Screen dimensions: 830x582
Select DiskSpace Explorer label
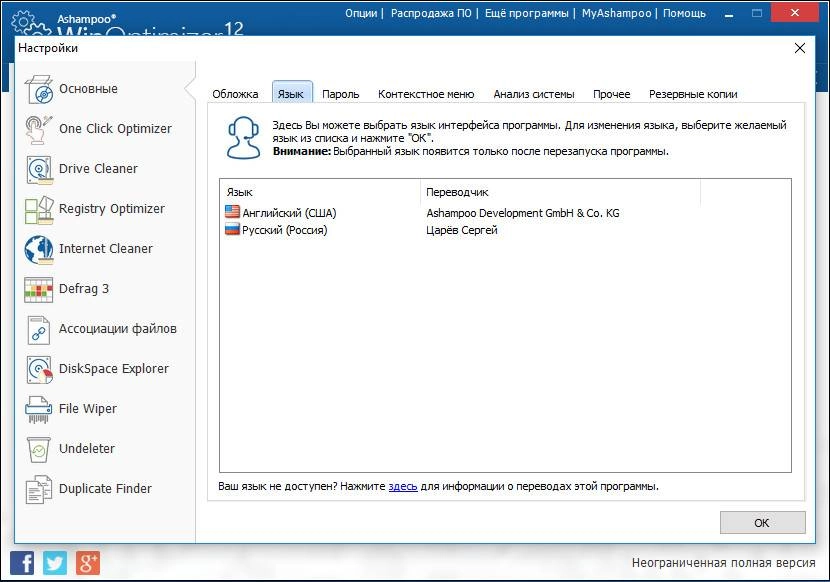tap(114, 369)
